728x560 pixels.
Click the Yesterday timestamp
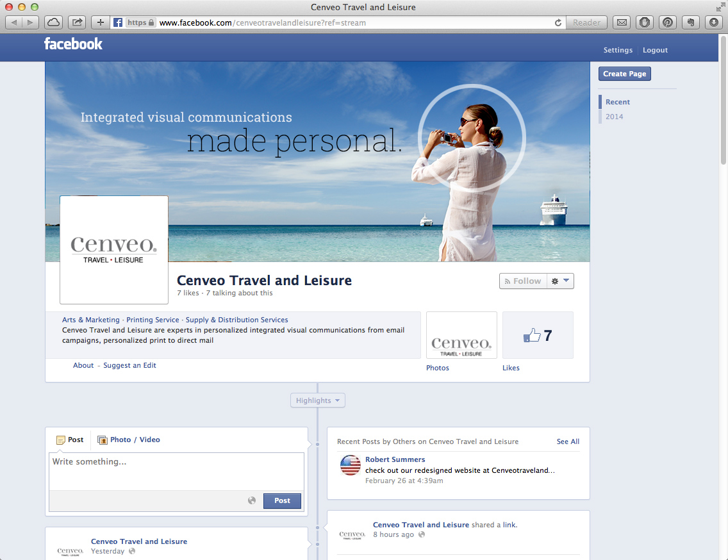point(108,551)
